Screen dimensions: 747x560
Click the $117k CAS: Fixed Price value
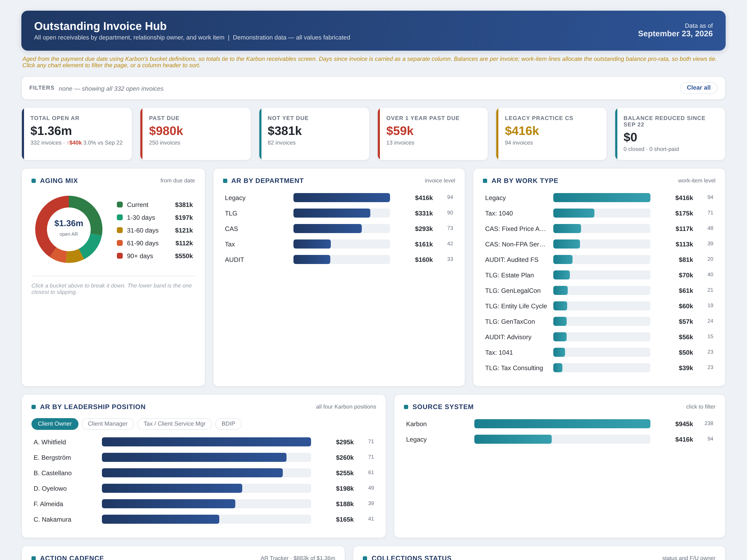684,229
